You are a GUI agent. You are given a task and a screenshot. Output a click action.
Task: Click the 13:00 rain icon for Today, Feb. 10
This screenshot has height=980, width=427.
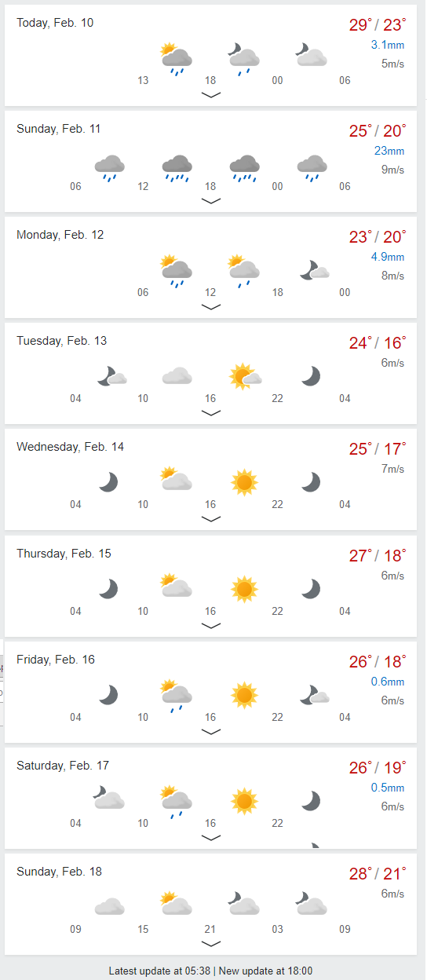[177, 59]
